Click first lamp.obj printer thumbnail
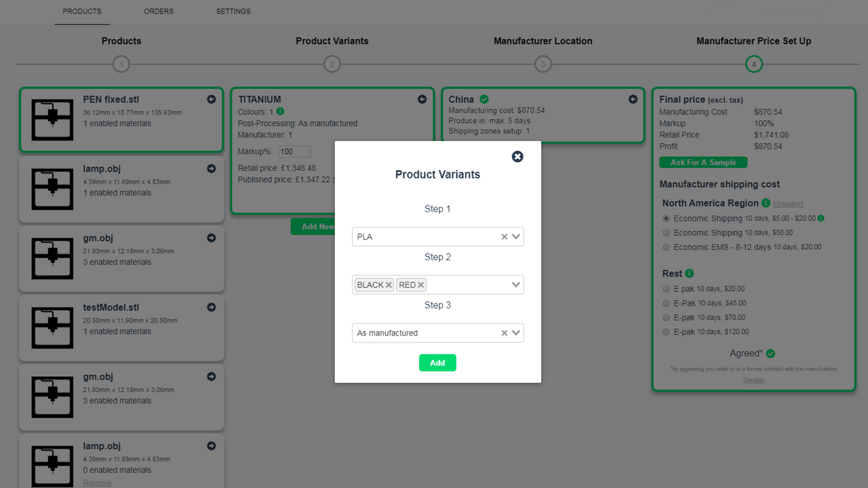The image size is (868, 488). point(53,190)
